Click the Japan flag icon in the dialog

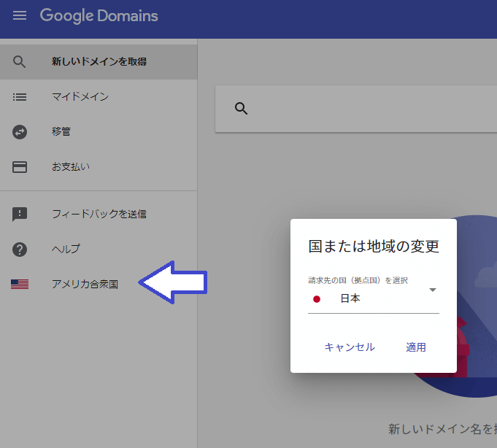tap(317, 299)
